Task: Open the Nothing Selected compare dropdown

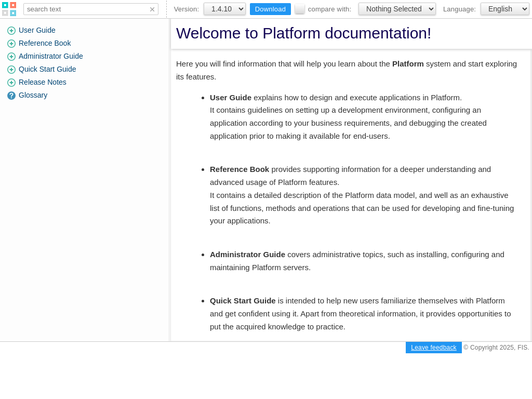Action: 397,9
